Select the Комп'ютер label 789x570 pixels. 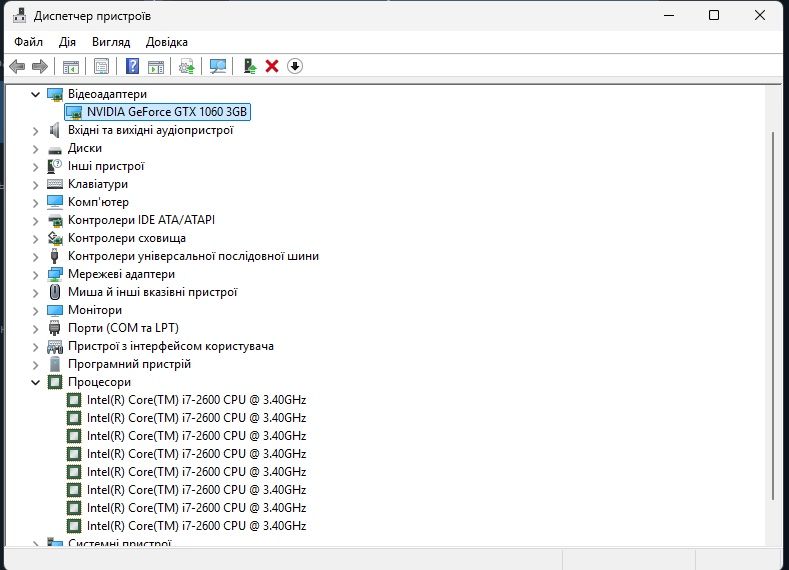pos(98,202)
